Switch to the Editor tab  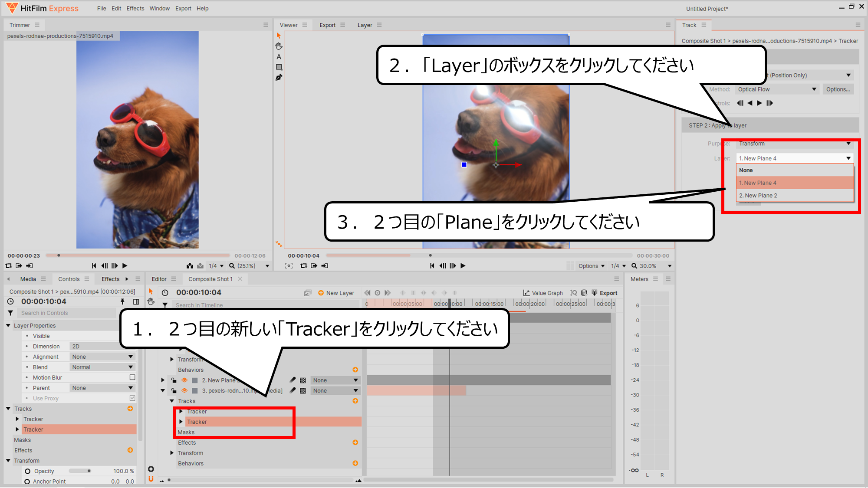point(159,279)
